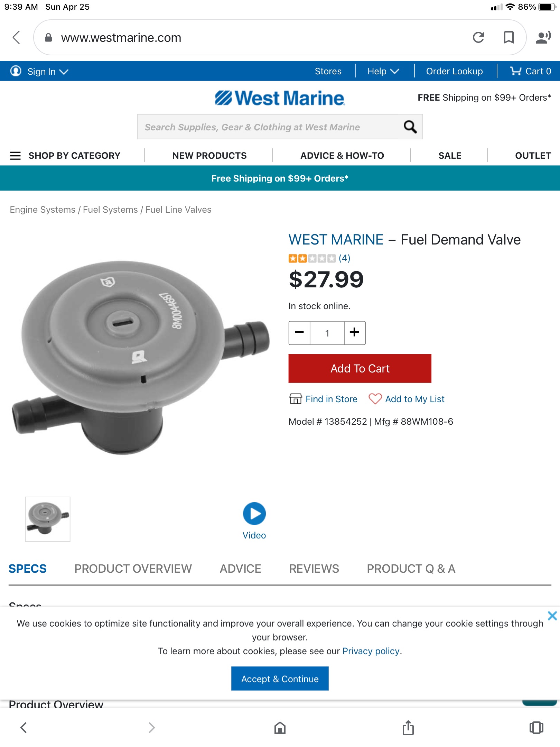Tap the browser home icon
560x747 pixels.
click(280, 728)
